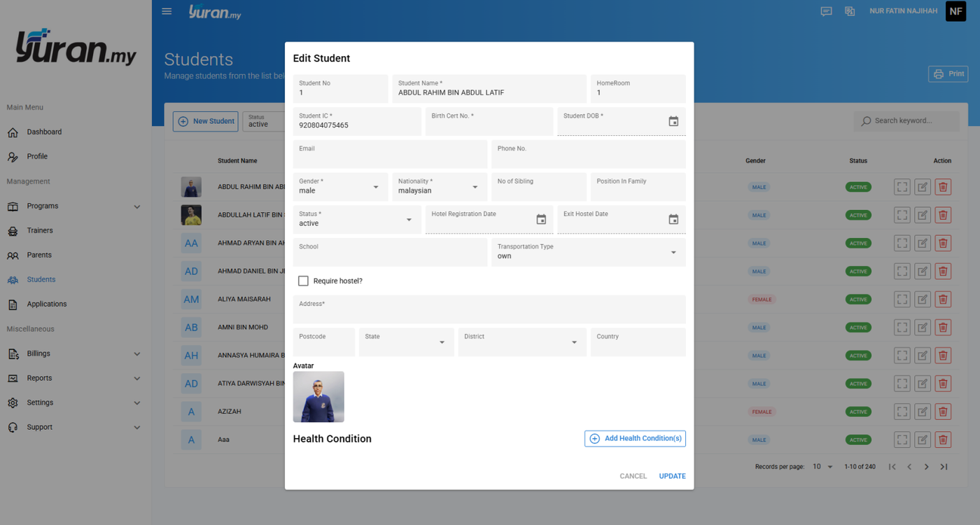Go to next page of records
Viewport: 980px width, 525px height.
[926, 467]
